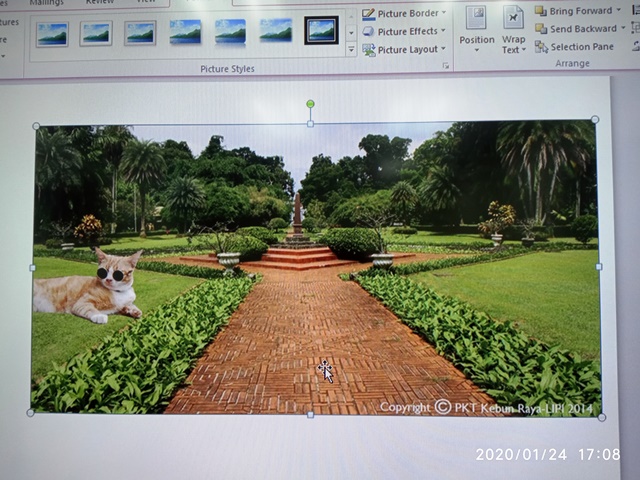This screenshot has width=640, height=480.
Task: Click the top-right corner handle of the picture
Action: point(595,120)
